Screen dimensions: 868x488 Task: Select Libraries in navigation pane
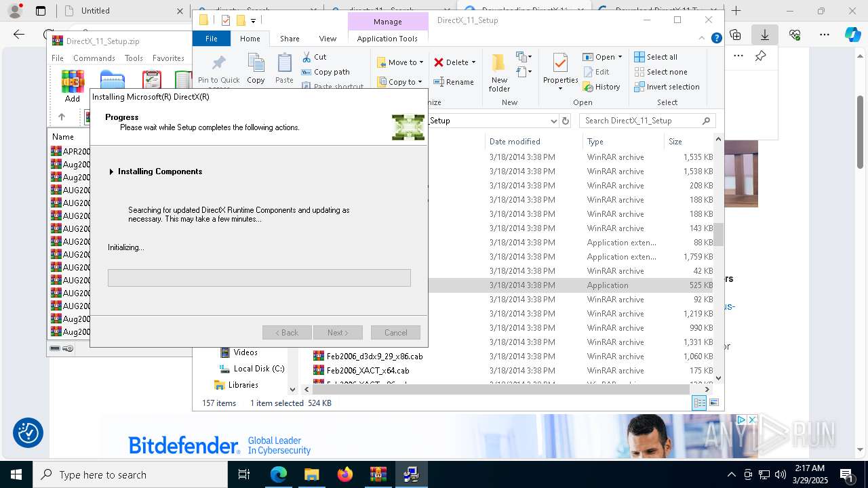(236, 385)
